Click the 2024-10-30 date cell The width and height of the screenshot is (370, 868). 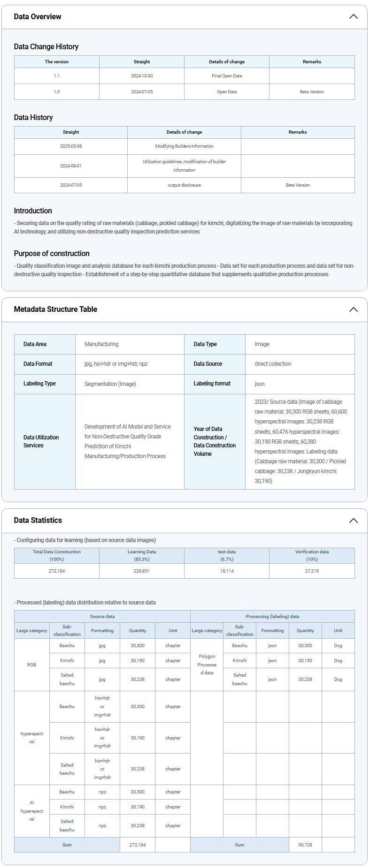pos(142,76)
